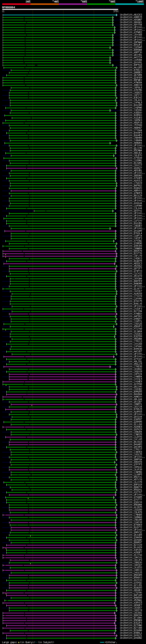Open hit UniRef100_C1E9A5
146x644 pixels.
[x=131, y=47]
